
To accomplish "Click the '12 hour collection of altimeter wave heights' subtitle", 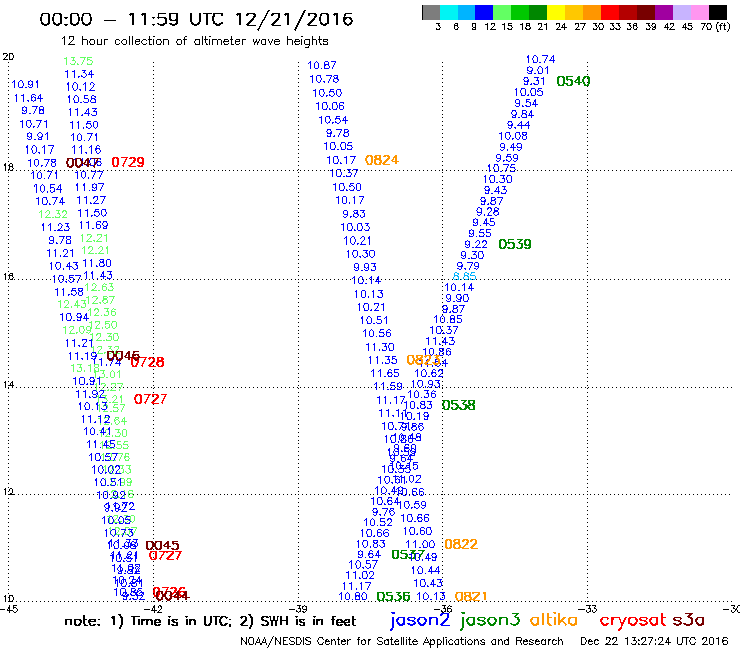I will pyautogui.click(x=194, y=41).
